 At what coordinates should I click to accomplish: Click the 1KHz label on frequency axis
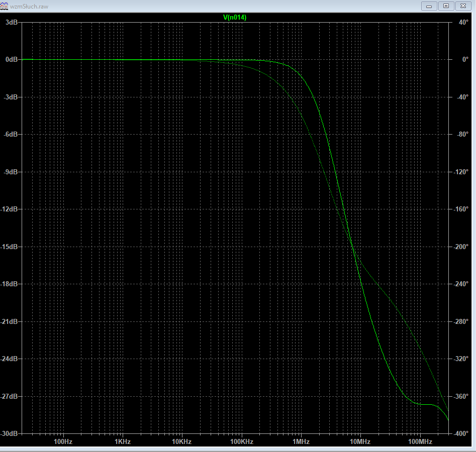(x=122, y=442)
